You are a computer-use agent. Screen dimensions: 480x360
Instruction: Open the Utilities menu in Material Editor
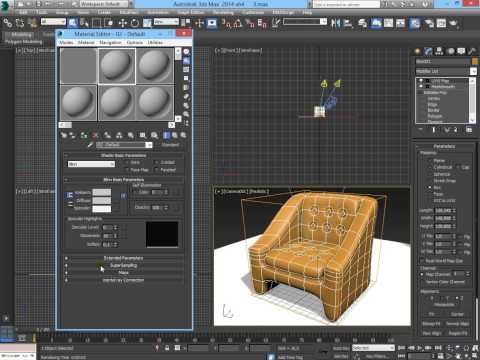pos(155,43)
